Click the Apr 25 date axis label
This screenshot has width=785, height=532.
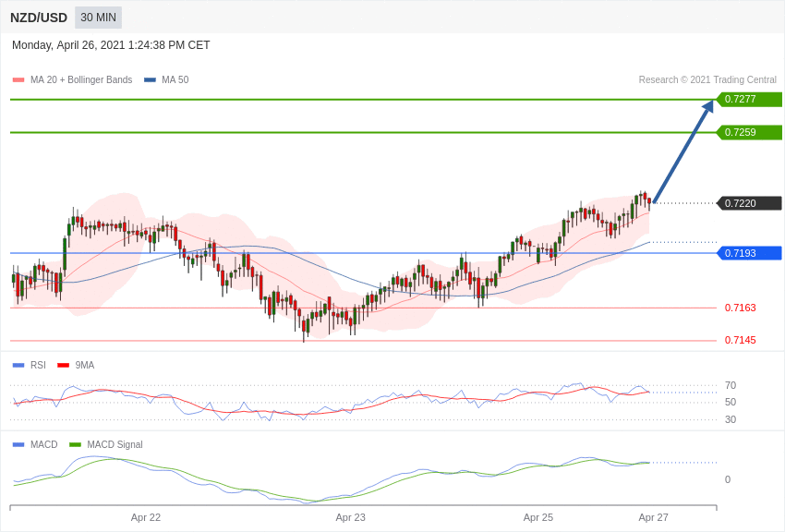click(x=538, y=517)
